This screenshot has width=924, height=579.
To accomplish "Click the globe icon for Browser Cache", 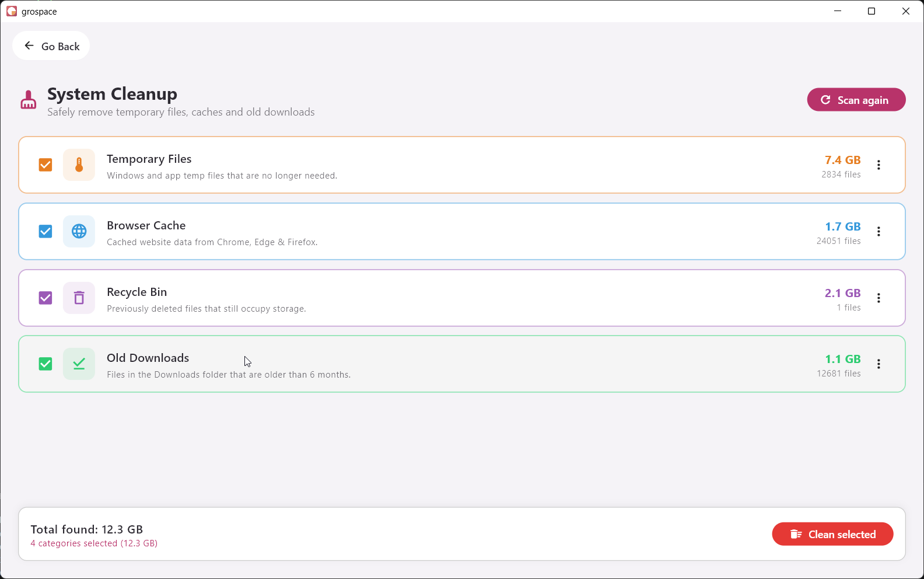I will point(79,232).
